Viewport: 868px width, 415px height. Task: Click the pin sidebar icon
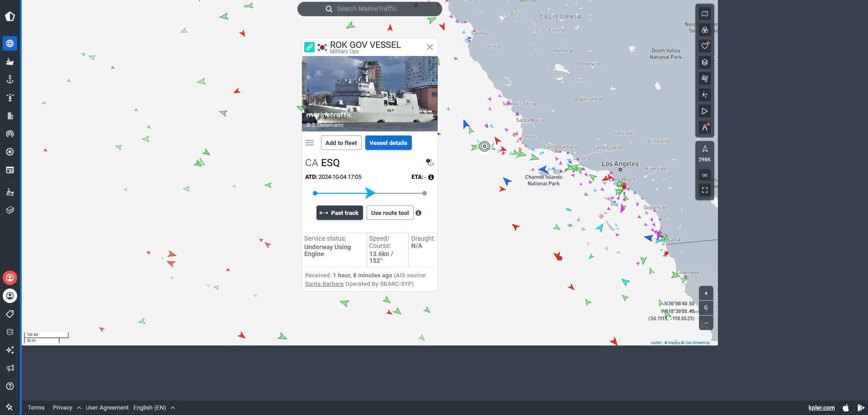[9, 407]
